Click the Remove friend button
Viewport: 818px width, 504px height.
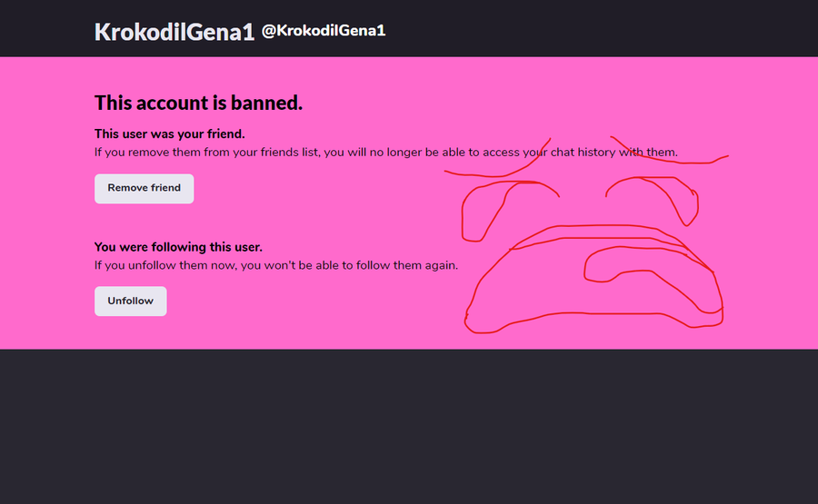[144, 188]
